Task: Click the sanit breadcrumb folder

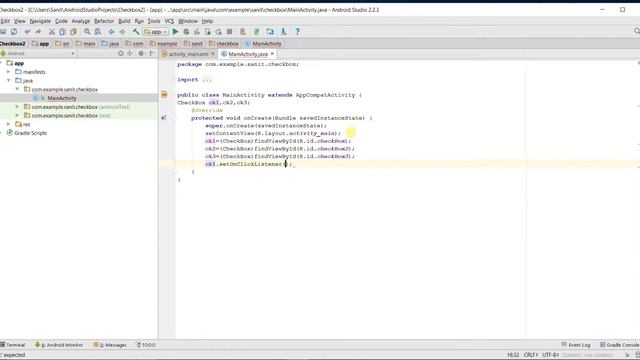Action: pyautogui.click(x=193, y=44)
